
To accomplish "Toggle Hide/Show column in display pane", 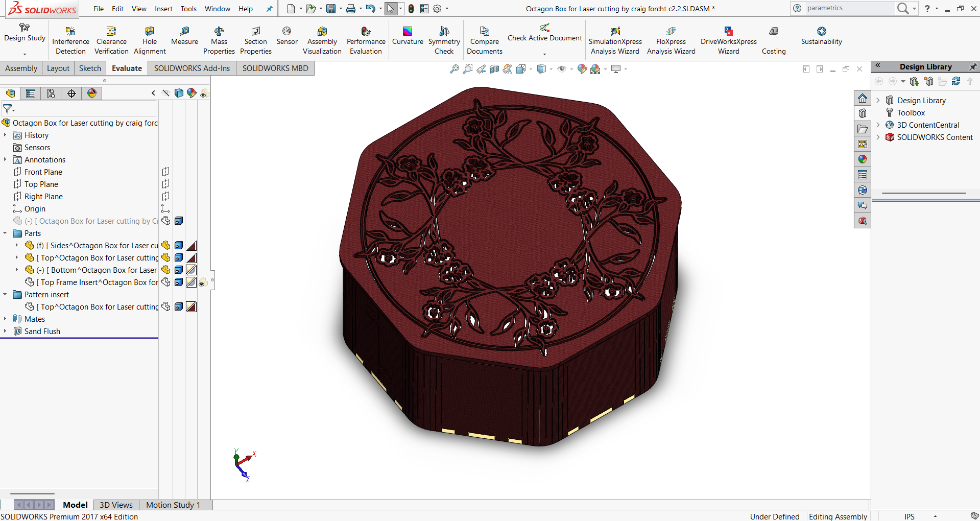I will (166, 93).
